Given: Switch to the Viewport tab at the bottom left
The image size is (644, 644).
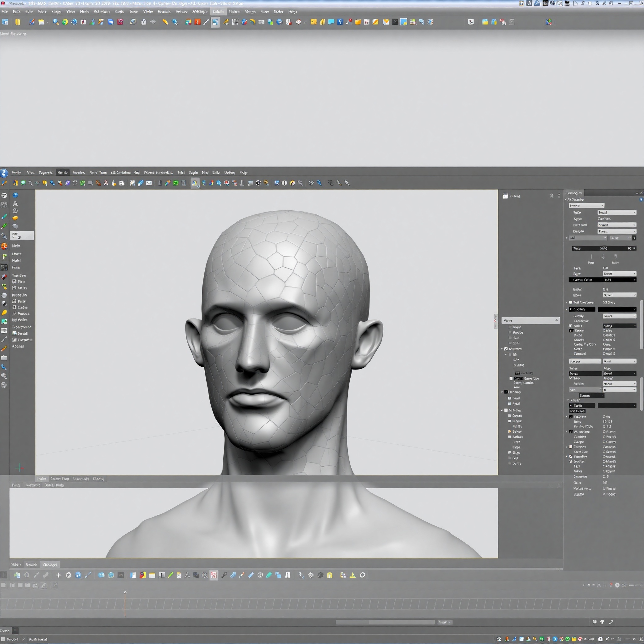Looking at the screenshot, I should [x=49, y=564].
